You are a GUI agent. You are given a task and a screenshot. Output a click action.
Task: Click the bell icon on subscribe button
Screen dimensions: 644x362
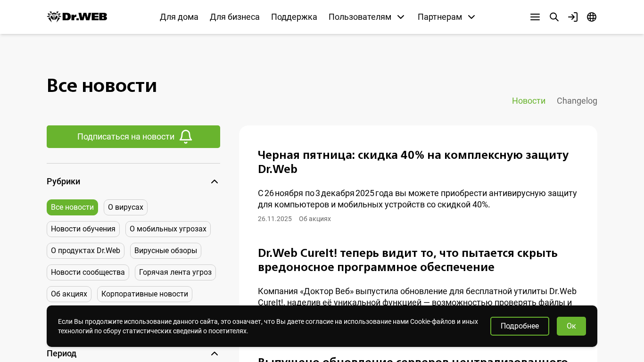(x=186, y=137)
